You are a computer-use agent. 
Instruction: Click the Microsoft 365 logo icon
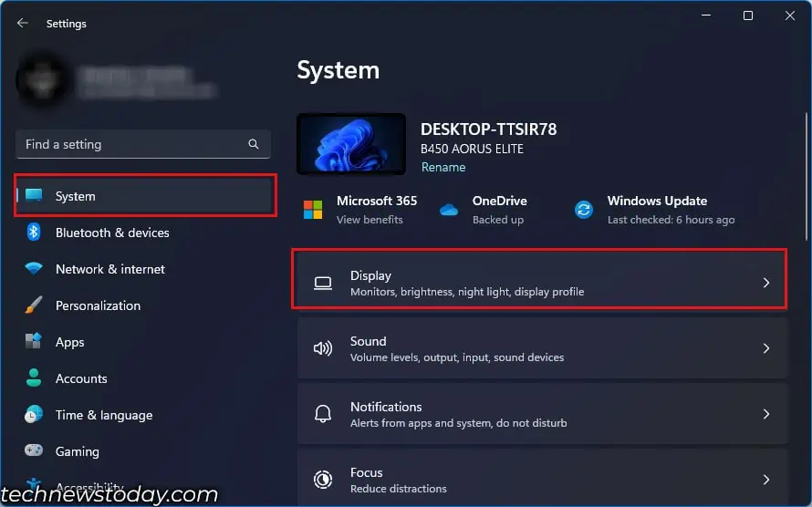point(313,210)
